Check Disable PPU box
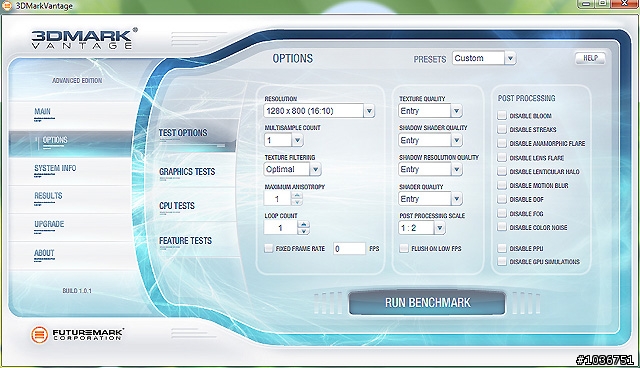 pyautogui.click(x=502, y=248)
